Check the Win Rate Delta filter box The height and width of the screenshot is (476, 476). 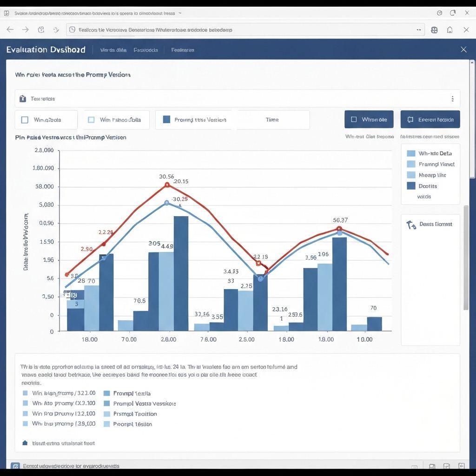point(91,119)
